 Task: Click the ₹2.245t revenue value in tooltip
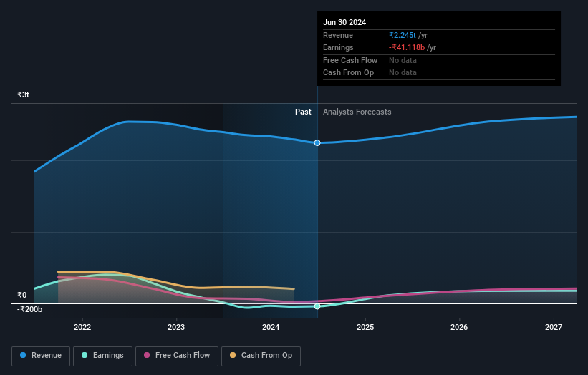[x=403, y=35]
